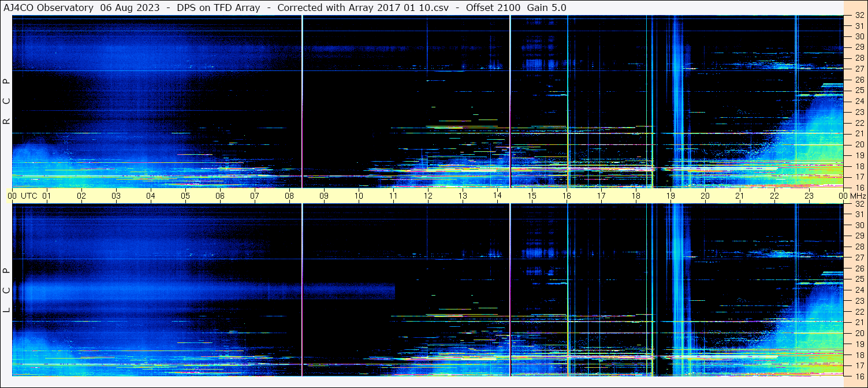
Task: Select the 27 MHz label in RCP panel
Action: 859,69
